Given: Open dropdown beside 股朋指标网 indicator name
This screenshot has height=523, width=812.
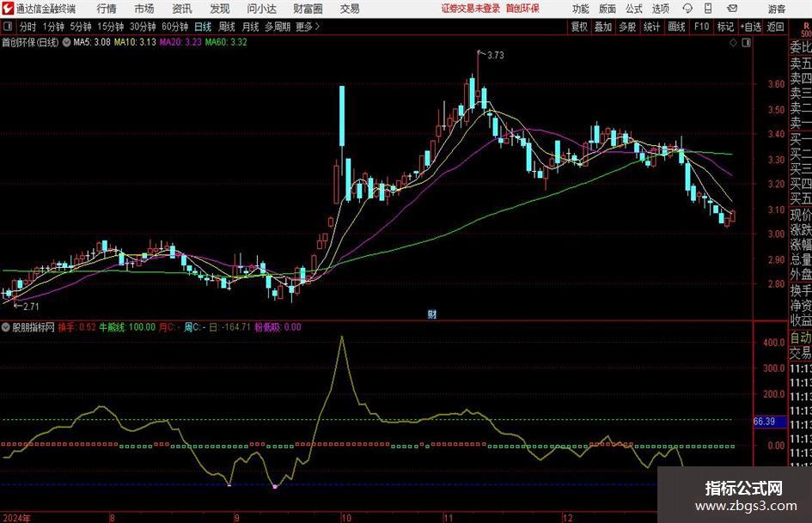Looking at the screenshot, I should point(6,327).
